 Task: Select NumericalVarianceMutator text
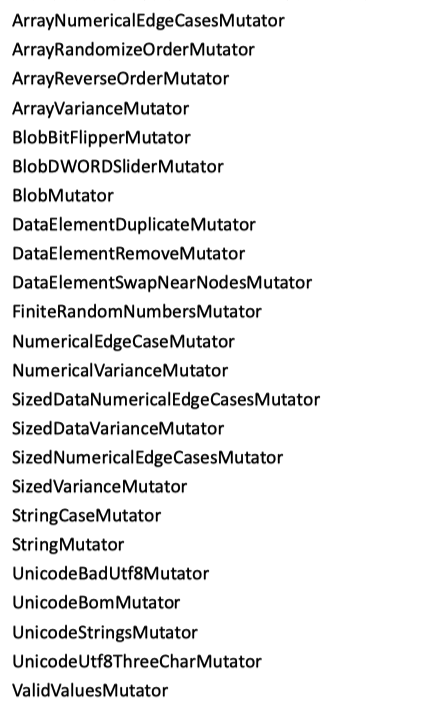click(x=120, y=371)
